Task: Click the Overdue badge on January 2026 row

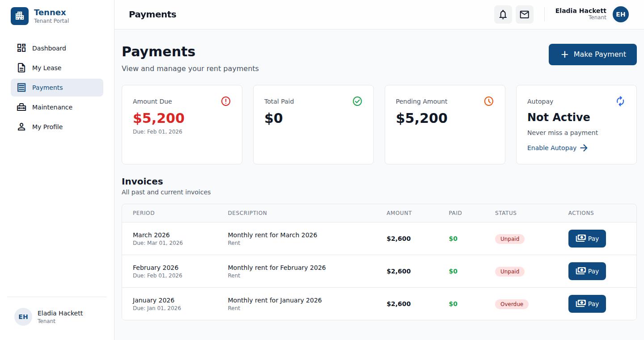Action: point(512,304)
